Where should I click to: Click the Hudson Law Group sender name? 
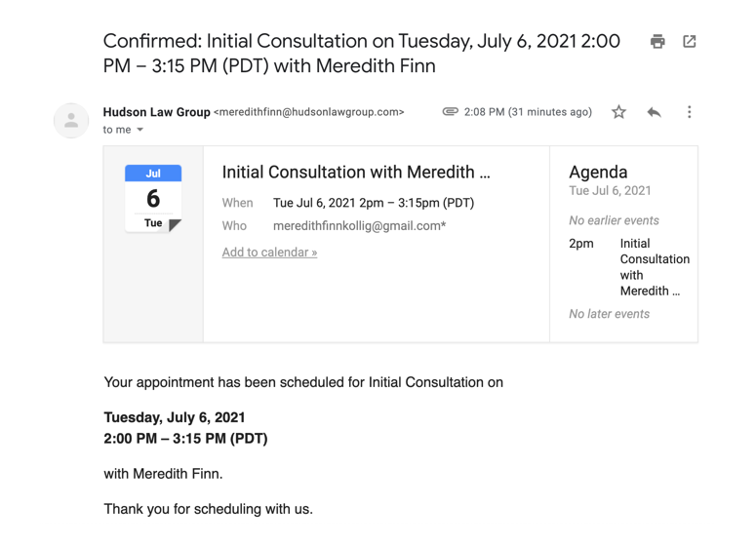point(156,112)
